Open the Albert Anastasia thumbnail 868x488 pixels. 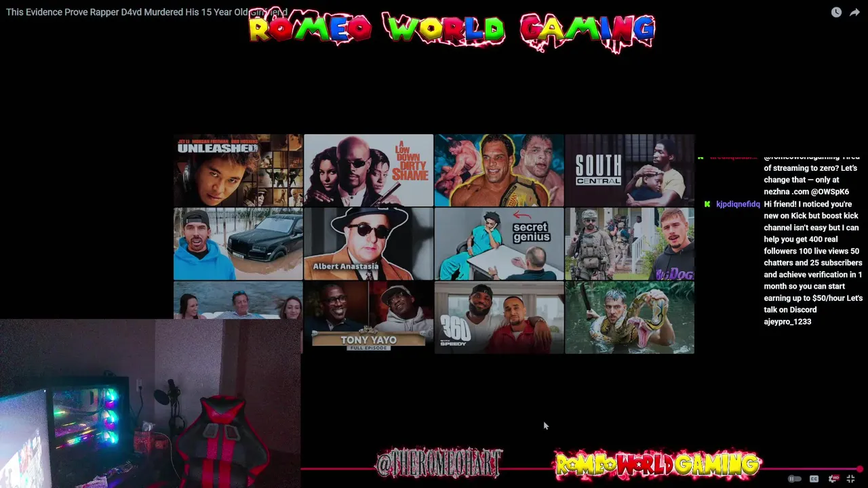(368, 243)
